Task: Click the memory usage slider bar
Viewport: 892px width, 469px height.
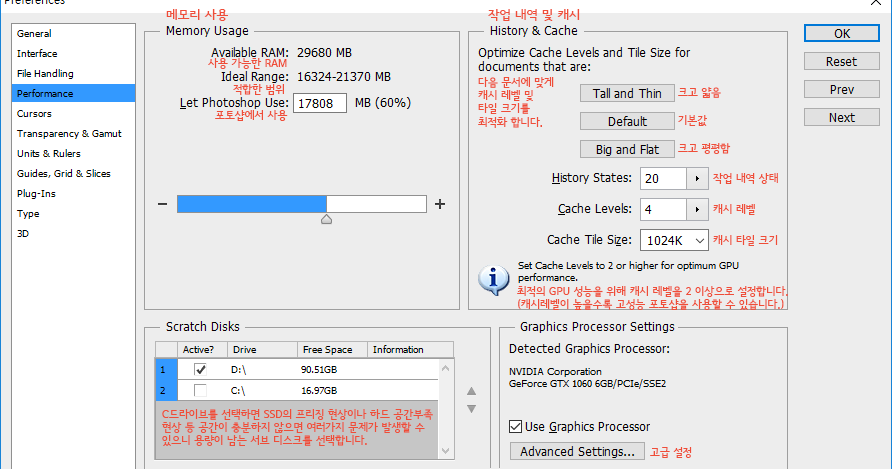Action: 302,204
